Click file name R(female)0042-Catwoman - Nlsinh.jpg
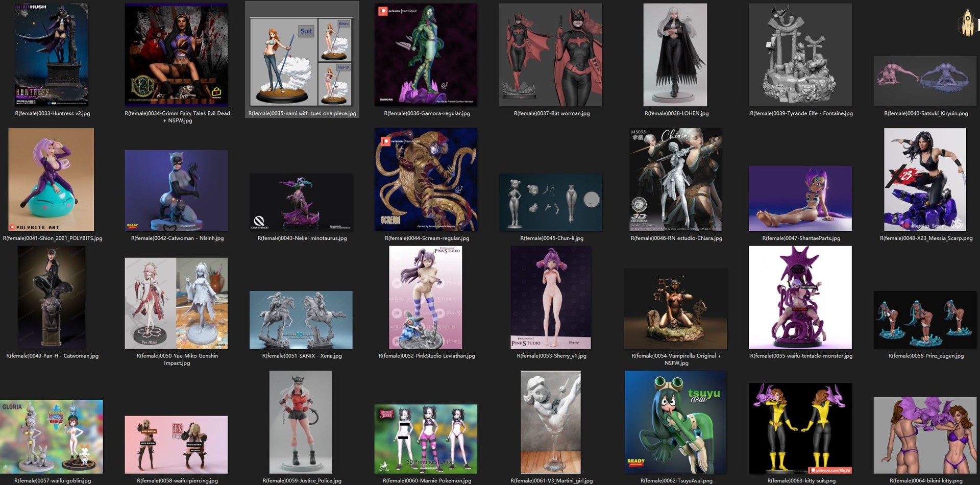The width and height of the screenshot is (980, 485). [x=177, y=238]
